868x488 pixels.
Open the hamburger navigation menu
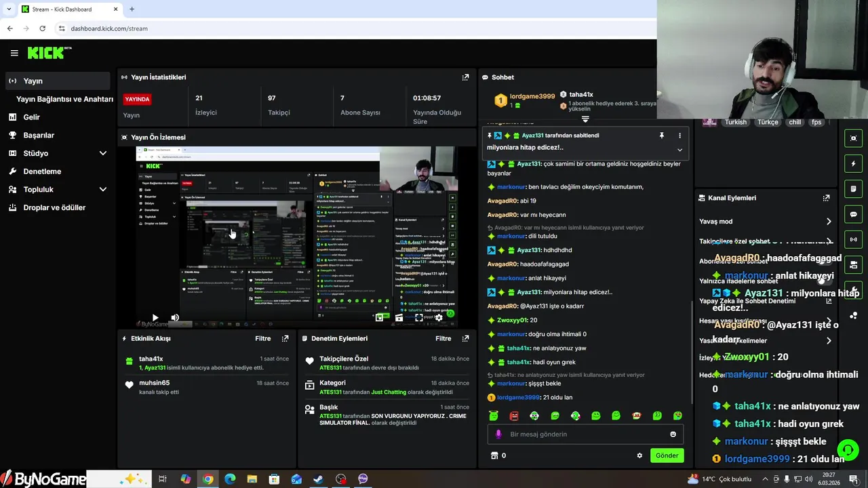[x=14, y=53]
